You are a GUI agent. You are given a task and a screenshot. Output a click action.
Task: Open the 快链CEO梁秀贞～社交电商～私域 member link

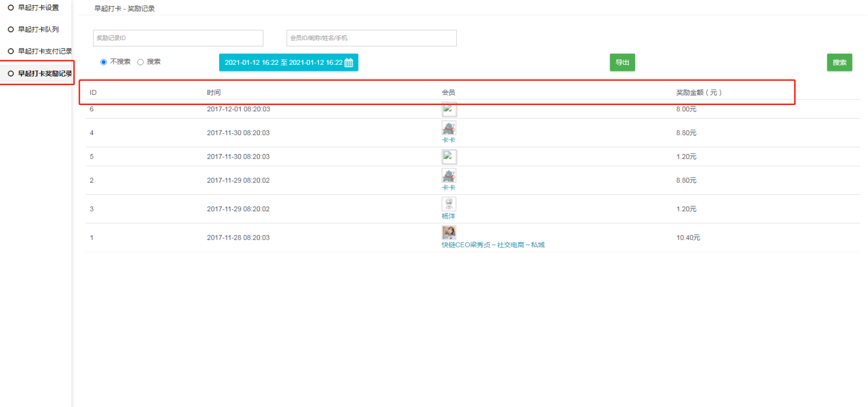pos(493,245)
